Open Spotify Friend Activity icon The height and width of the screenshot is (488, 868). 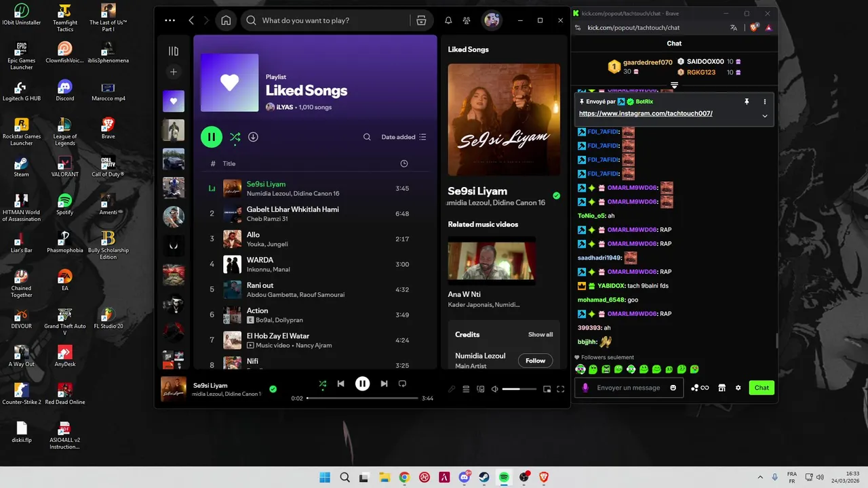(467, 20)
